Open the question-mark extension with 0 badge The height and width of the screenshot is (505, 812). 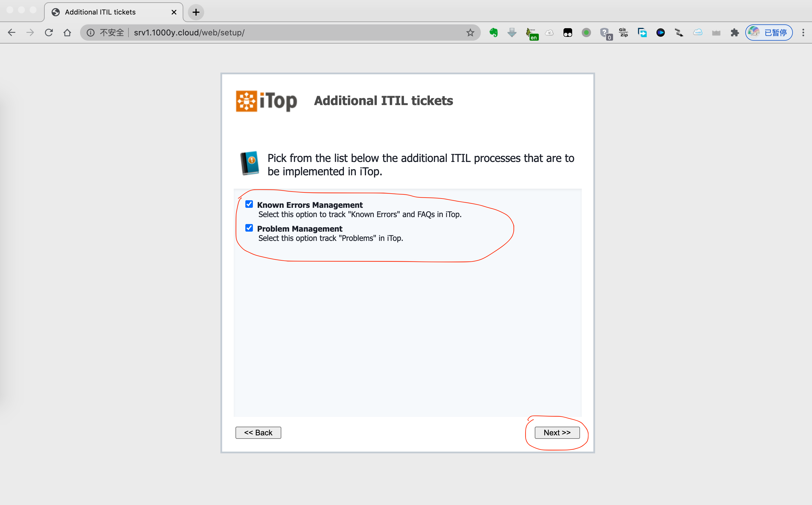pyautogui.click(x=606, y=33)
